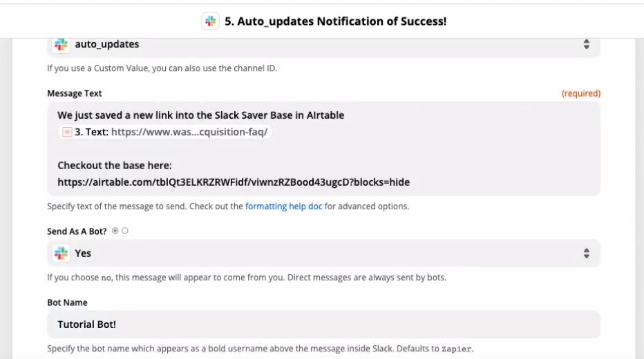
Task: Click the auto_updates channel name text
Action: (107, 44)
